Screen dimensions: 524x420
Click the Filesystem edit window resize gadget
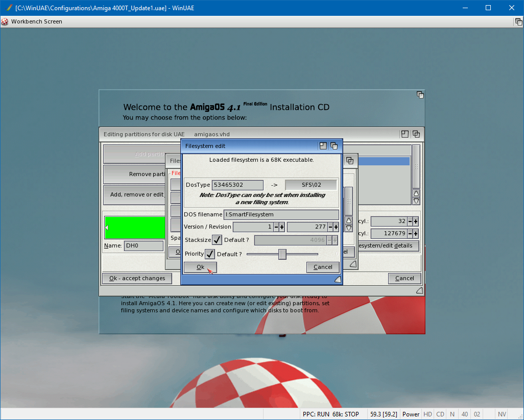(337, 279)
